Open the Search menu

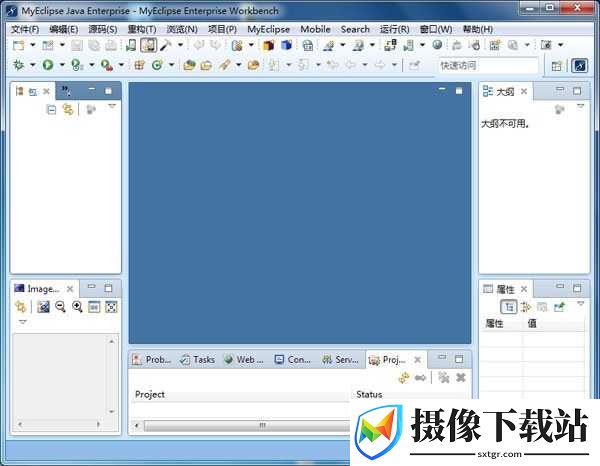(355, 29)
